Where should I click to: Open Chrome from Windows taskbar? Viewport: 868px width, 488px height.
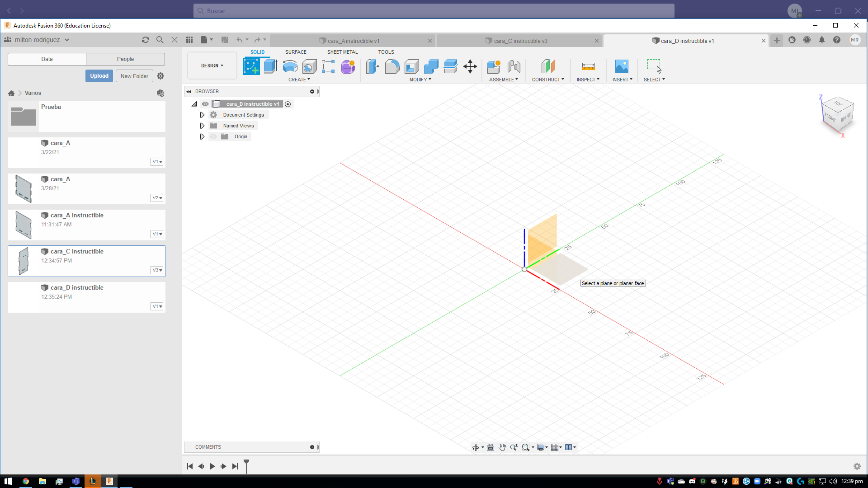tap(26, 481)
